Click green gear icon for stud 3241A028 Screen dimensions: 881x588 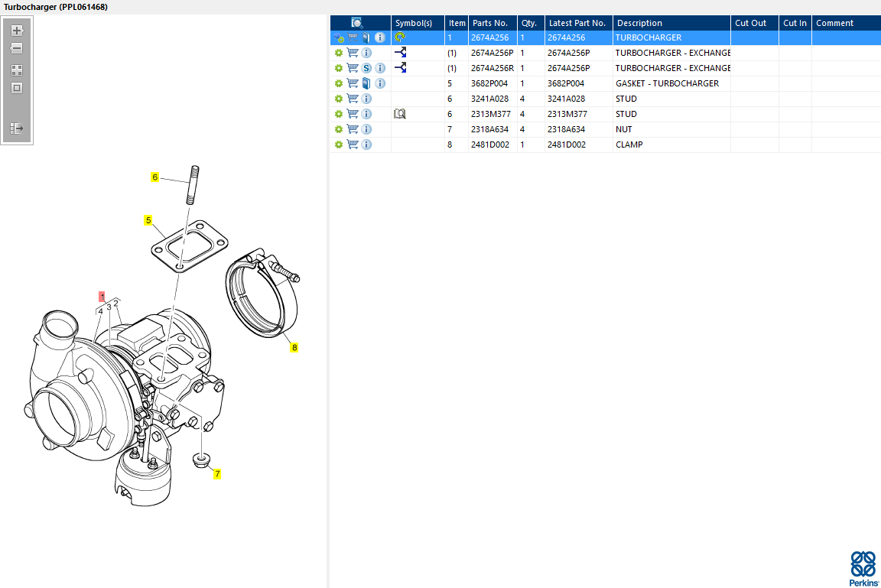(x=339, y=99)
